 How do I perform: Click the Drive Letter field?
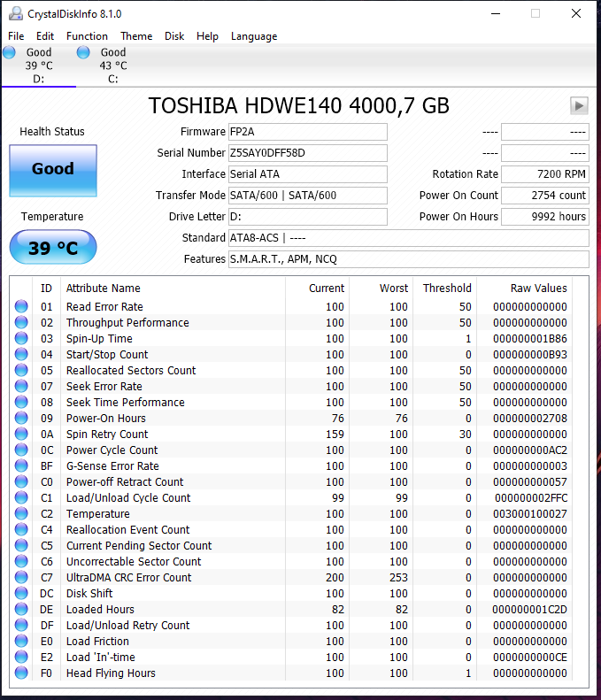coord(308,217)
